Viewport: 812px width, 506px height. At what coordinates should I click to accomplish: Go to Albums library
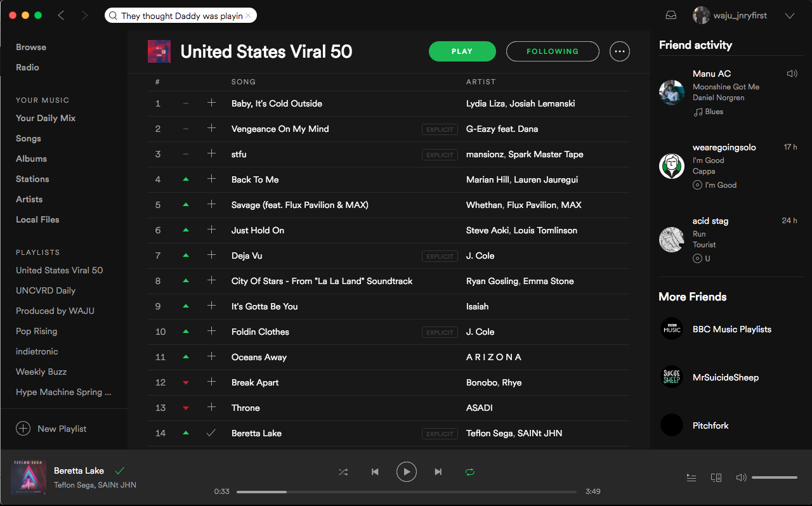pyautogui.click(x=32, y=159)
